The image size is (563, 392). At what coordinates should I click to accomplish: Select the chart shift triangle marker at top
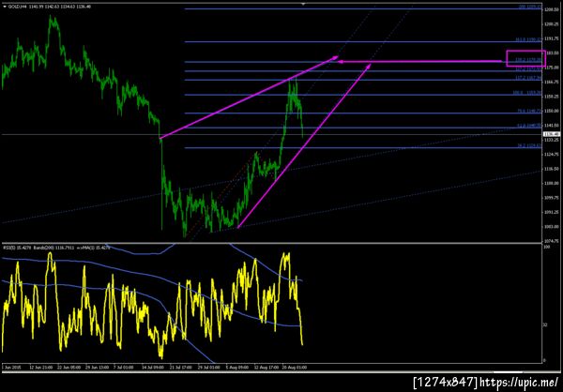click(x=303, y=4)
